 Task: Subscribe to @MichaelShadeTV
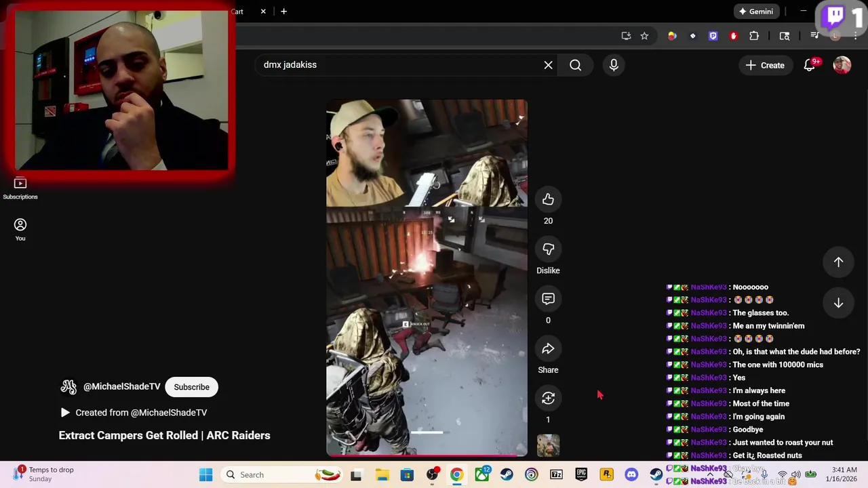click(x=191, y=387)
